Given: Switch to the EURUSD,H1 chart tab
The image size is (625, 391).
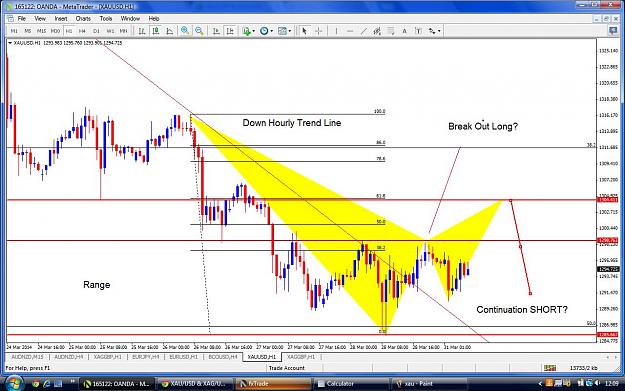Looking at the screenshot, I should click(183, 357).
